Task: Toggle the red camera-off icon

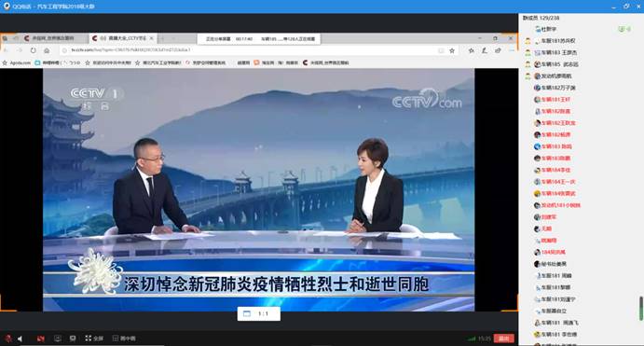Action: click(41, 339)
